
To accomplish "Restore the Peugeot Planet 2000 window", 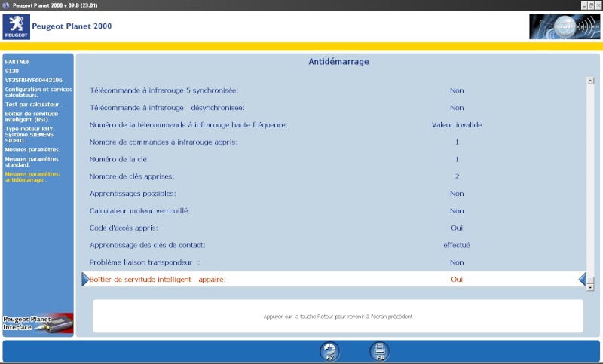I will [591, 5].
